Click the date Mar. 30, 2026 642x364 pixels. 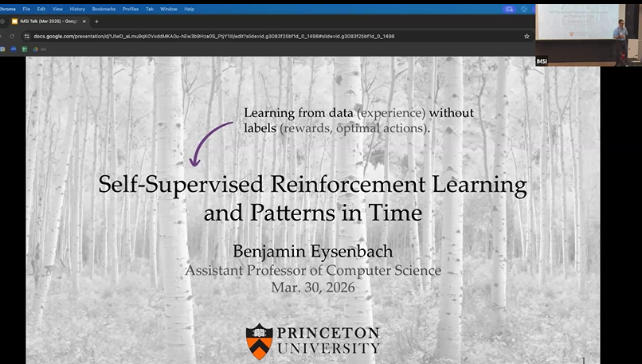(313, 288)
